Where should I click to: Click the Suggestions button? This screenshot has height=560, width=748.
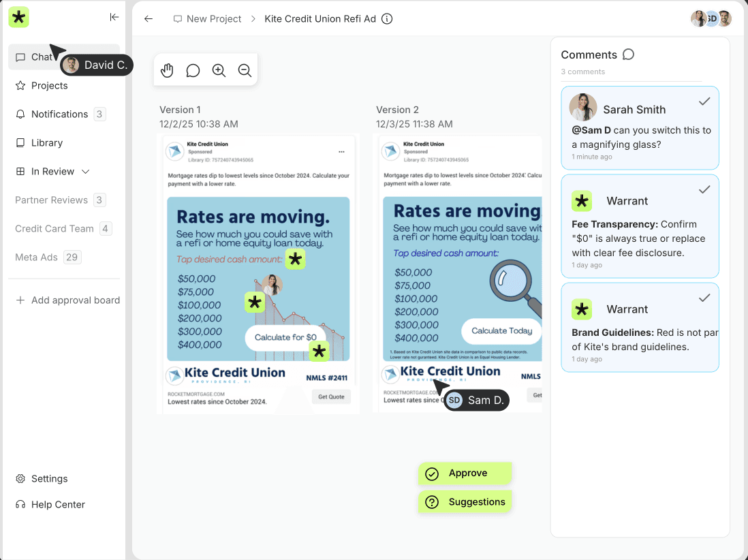(465, 502)
